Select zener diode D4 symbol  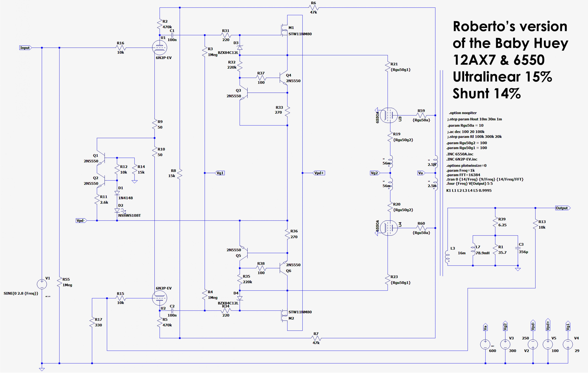[240, 298]
